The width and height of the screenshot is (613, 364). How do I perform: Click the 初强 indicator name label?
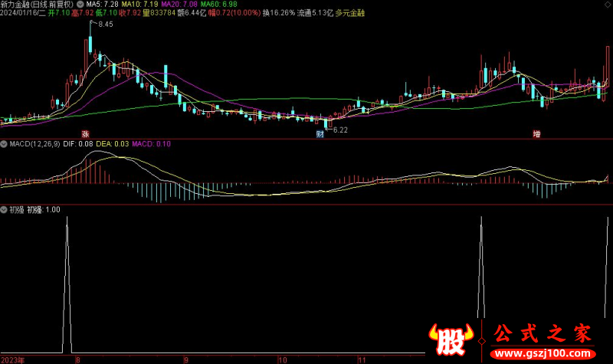pos(15,208)
